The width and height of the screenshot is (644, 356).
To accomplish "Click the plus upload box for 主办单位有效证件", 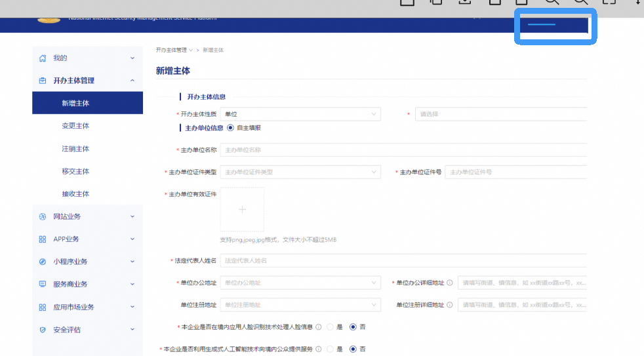I will click(x=243, y=209).
